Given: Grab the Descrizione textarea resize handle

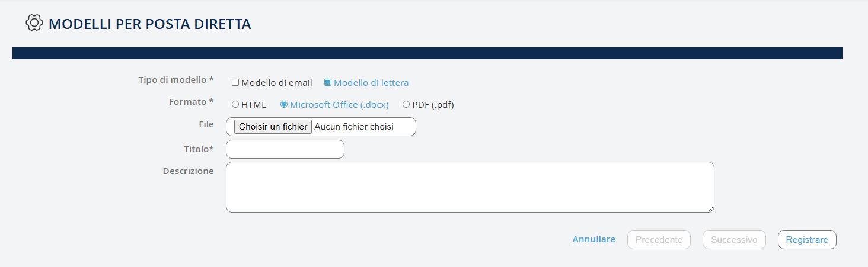Looking at the screenshot, I should 711,208.
